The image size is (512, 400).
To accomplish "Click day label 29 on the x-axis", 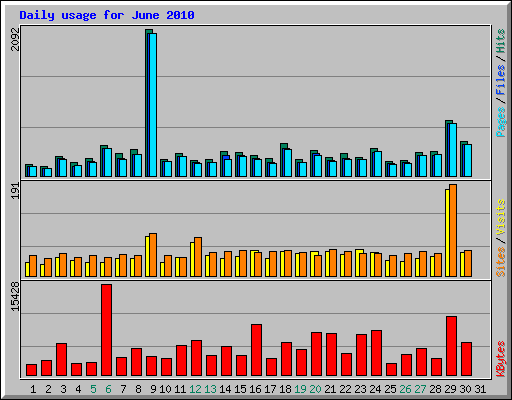I will (450, 389).
